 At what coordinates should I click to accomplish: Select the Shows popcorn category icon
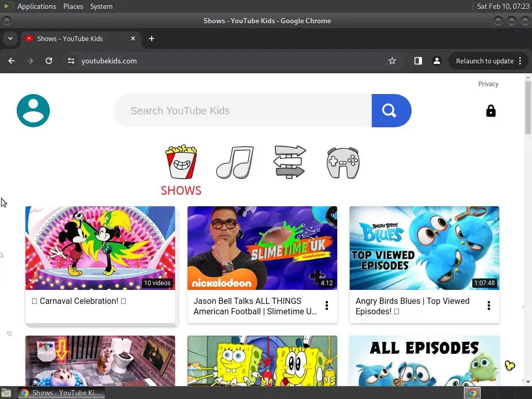pyautogui.click(x=181, y=162)
